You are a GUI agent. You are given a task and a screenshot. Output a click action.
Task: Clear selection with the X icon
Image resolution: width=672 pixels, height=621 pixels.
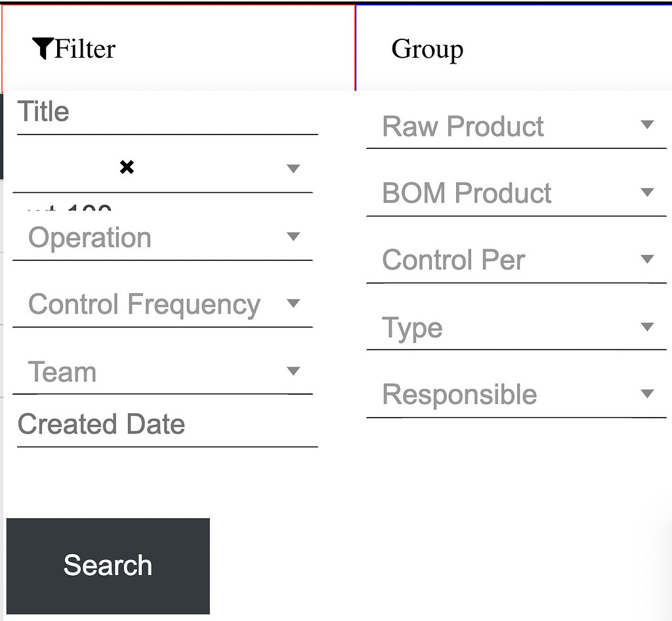pos(127,168)
